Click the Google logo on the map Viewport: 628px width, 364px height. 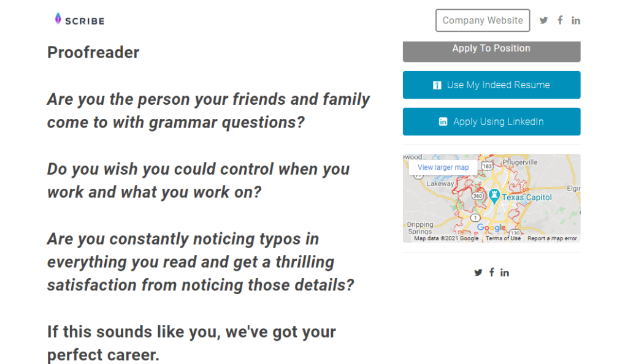(x=491, y=228)
